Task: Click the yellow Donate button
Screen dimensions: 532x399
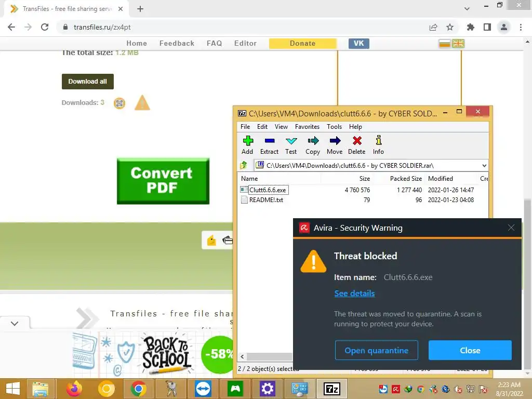Action: pos(303,44)
